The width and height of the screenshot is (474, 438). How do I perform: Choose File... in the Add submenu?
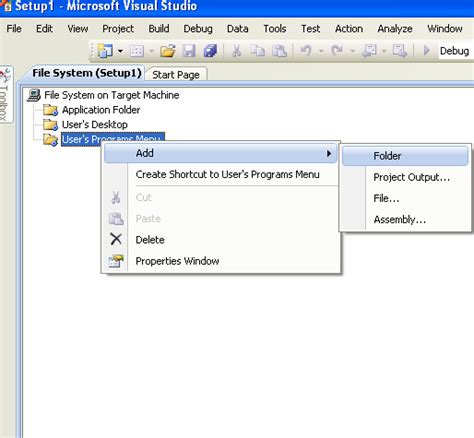click(x=405, y=198)
